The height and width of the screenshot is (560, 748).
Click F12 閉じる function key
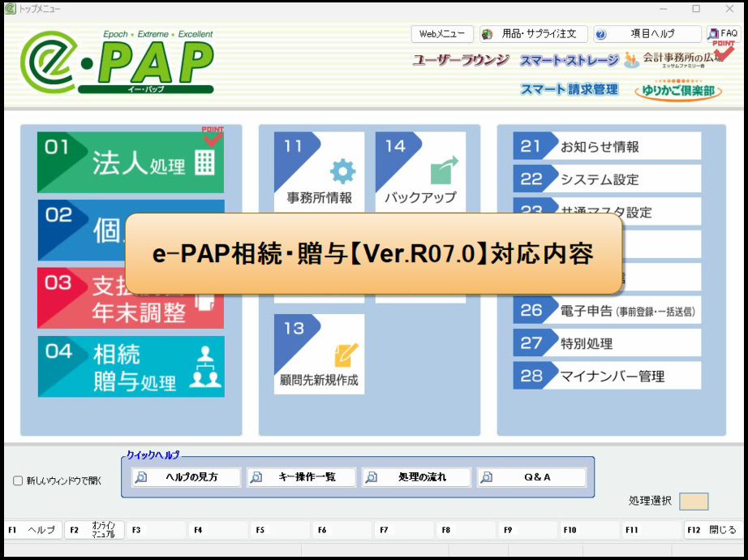click(x=711, y=530)
